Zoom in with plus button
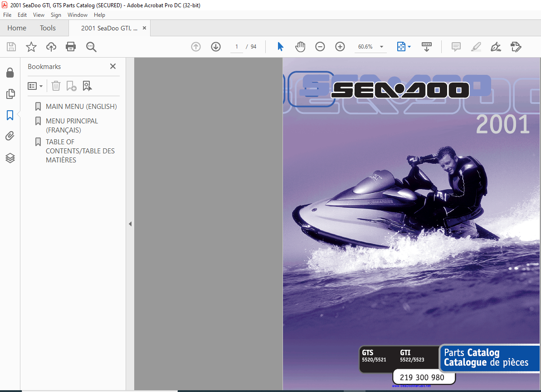The height and width of the screenshot is (392, 541). 340,47
